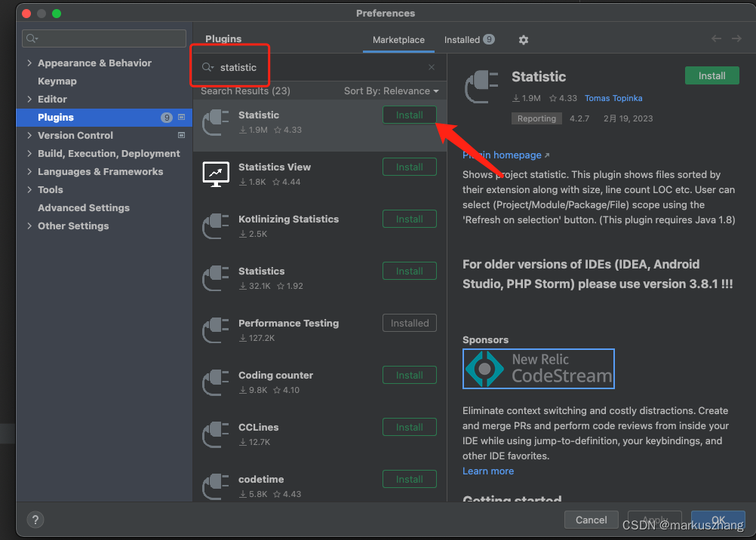Install the CCLines plugin
Screen dimensions: 756x540
(410, 427)
